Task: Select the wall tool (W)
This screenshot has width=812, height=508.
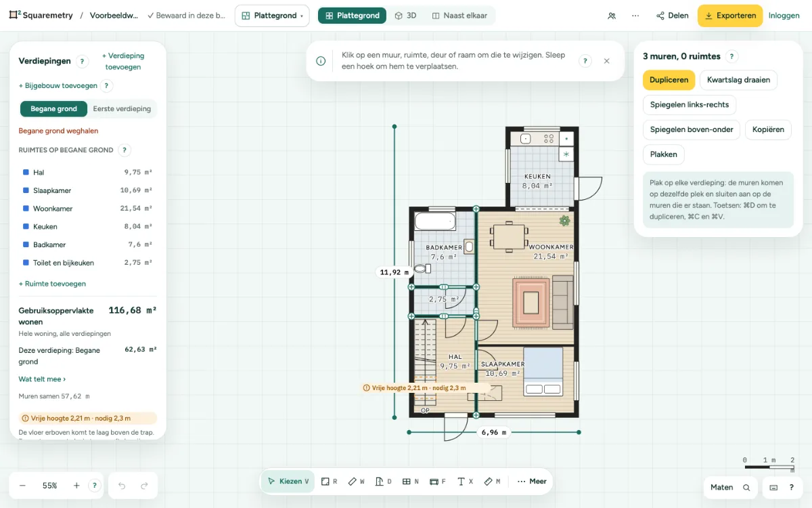Action: [357, 482]
